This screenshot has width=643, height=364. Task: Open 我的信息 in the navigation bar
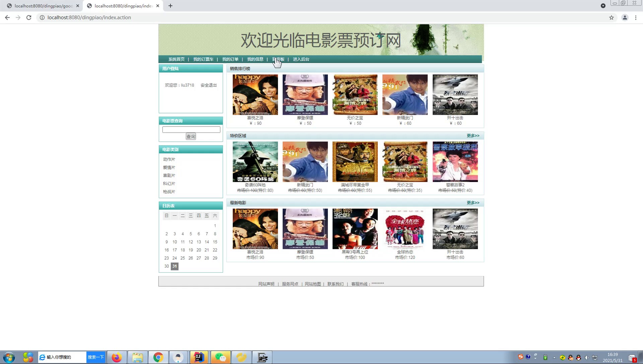(255, 59)
